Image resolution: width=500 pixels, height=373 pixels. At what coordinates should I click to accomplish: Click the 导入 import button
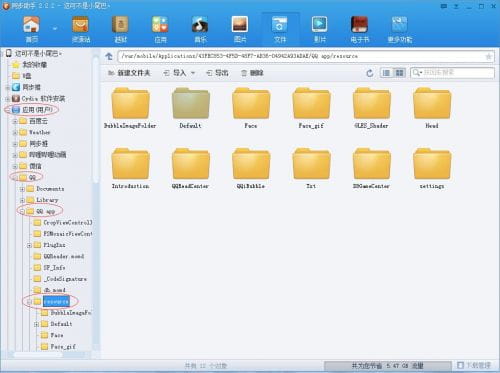click(175, 73)
